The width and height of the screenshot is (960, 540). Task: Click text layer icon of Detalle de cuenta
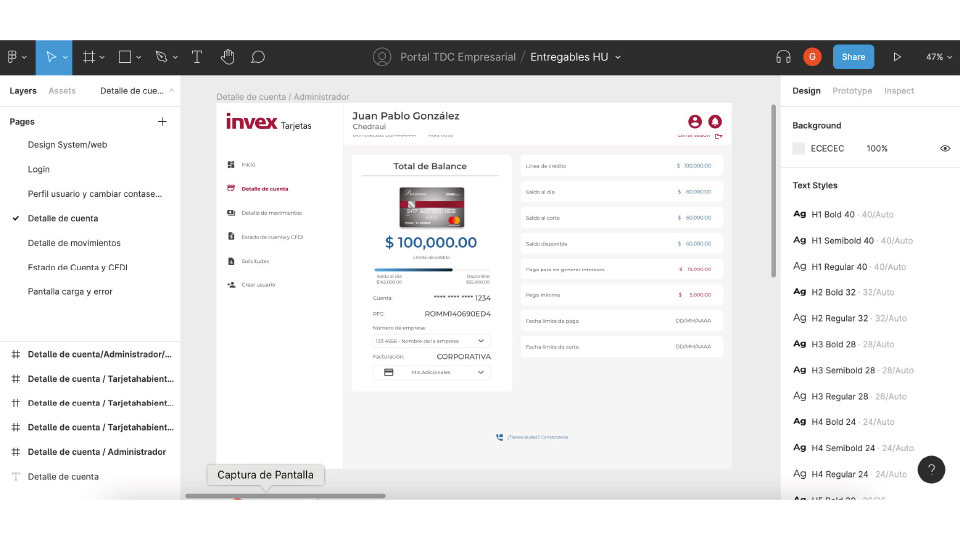tap(16, 476)
